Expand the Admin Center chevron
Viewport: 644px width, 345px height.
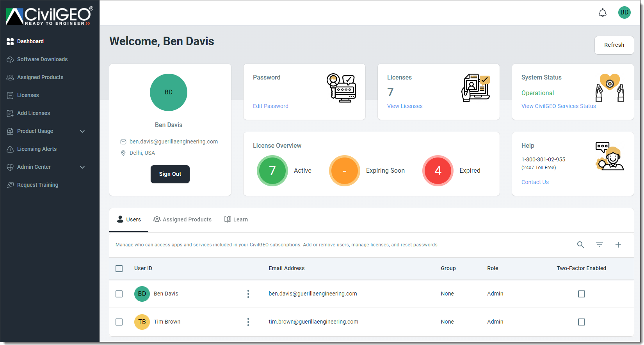point(82,167)
